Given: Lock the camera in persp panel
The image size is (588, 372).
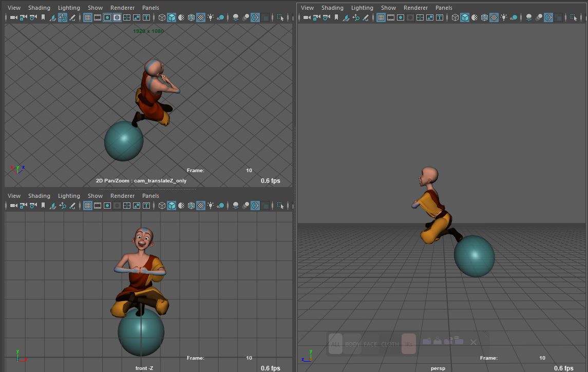Looking at the screenshot, I should click(316, 17).
